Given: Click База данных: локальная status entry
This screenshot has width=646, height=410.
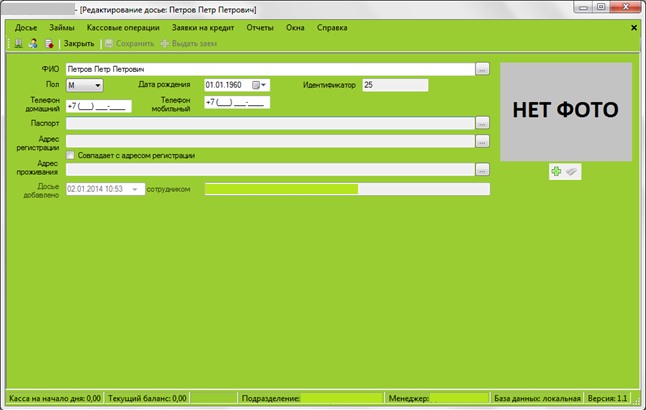Looking at the screenshot, I should click(x=537, y=398).
